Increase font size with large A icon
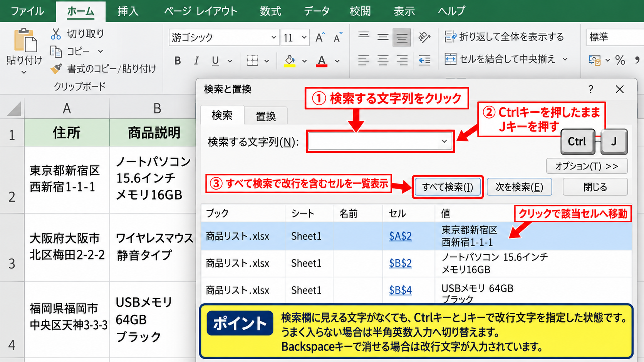 click(x=320, y=37)
